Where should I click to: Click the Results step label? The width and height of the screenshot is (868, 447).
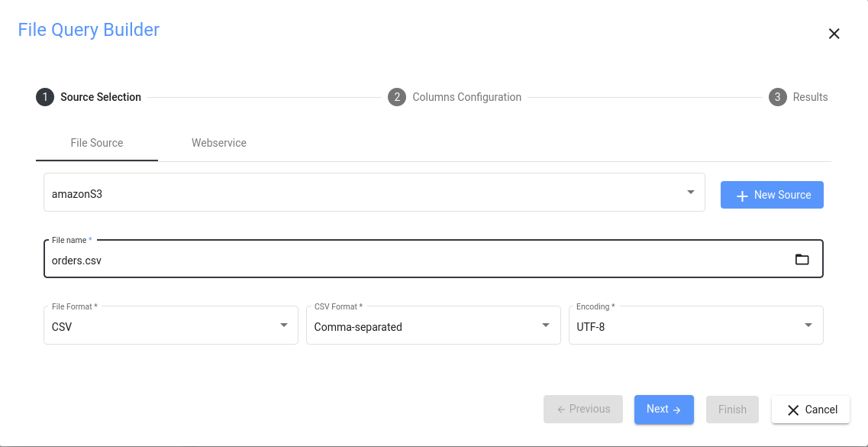(x=810, y=97)
